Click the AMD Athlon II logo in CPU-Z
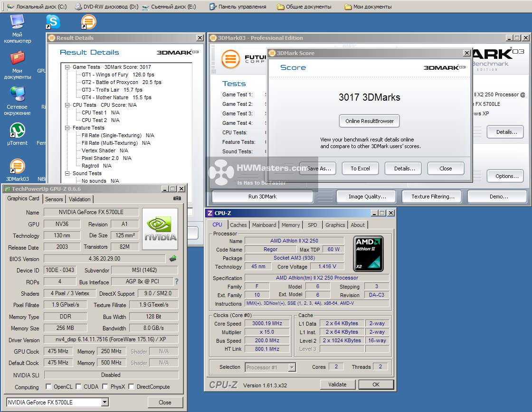 368,253
